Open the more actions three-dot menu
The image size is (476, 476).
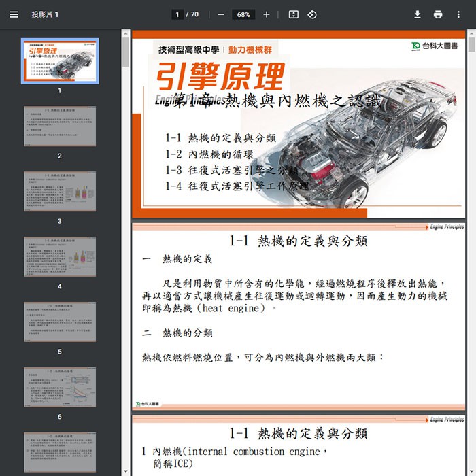tap(459, 14)
